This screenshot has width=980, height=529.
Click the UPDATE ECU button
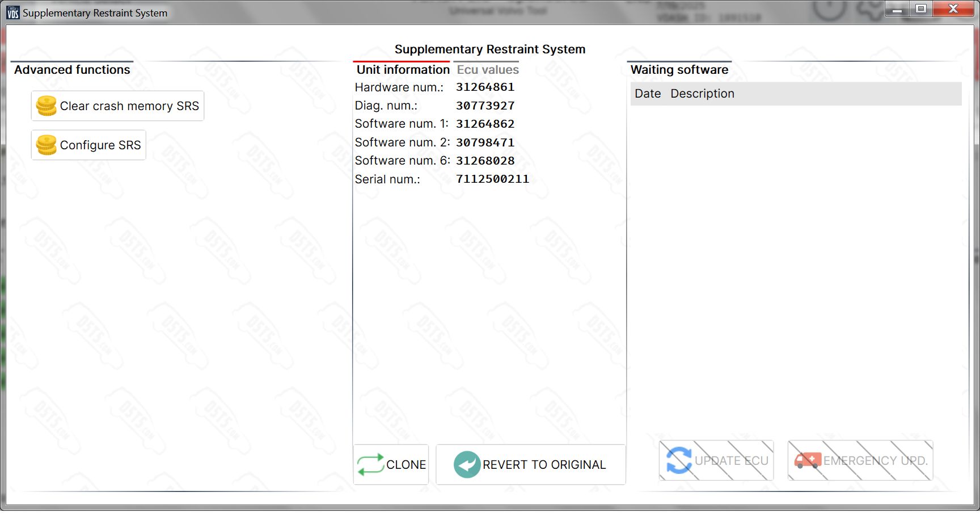point(716,460)
